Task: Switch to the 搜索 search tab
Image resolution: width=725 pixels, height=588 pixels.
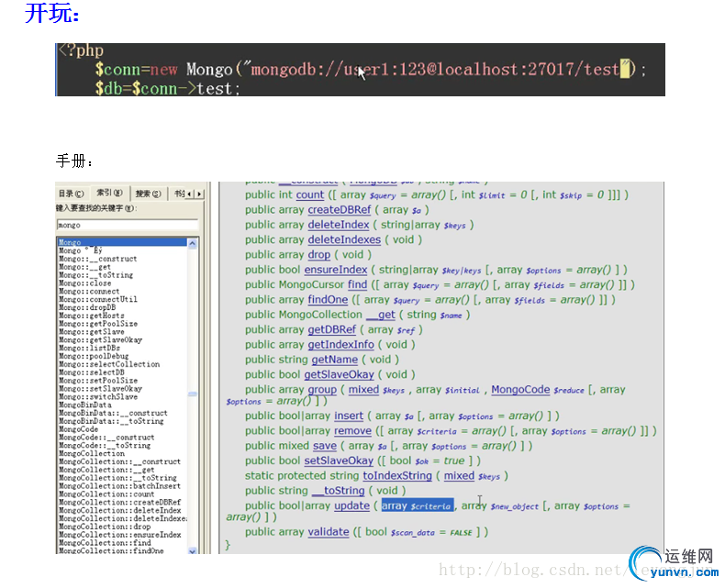Action: (x=147, y=194)
